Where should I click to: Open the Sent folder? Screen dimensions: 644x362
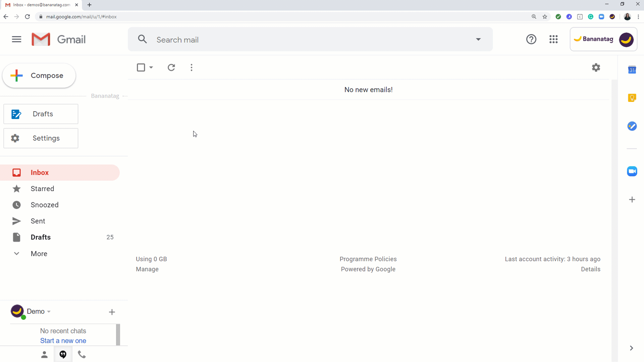60,221
